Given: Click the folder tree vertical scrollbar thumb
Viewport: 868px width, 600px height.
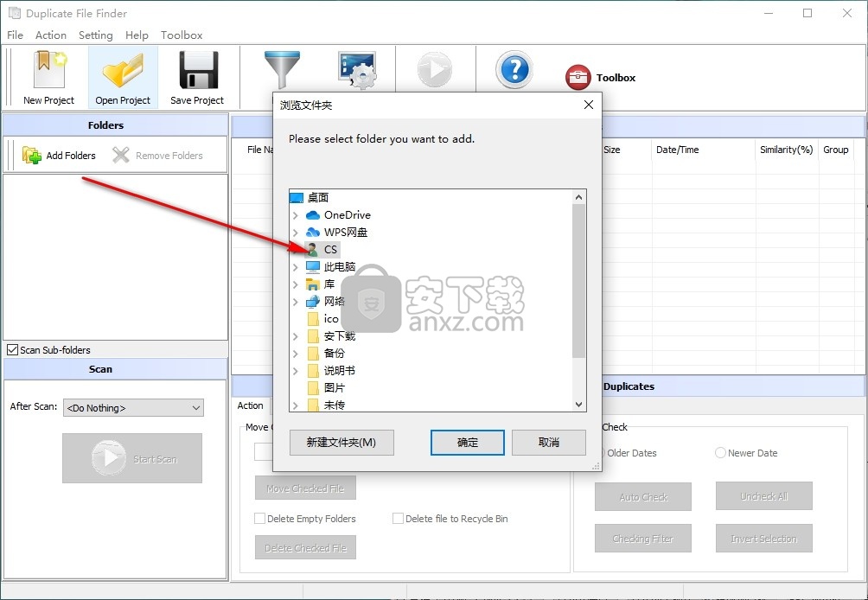Looking at the screenshot, I should click(579, 281).
